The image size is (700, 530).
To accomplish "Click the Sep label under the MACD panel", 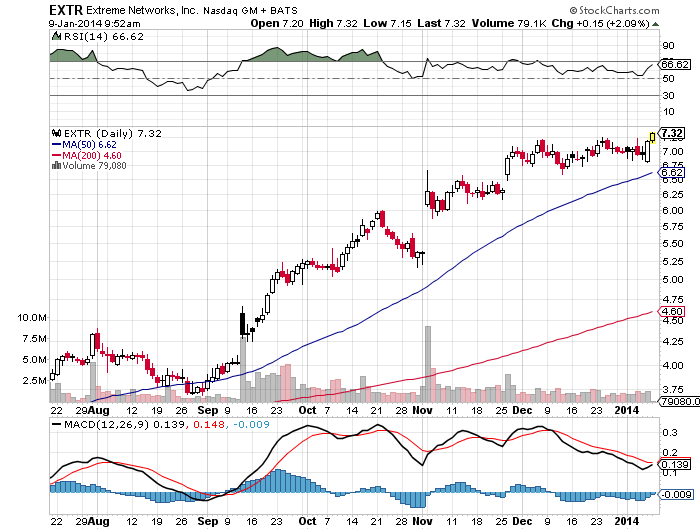I will [208, 521].
